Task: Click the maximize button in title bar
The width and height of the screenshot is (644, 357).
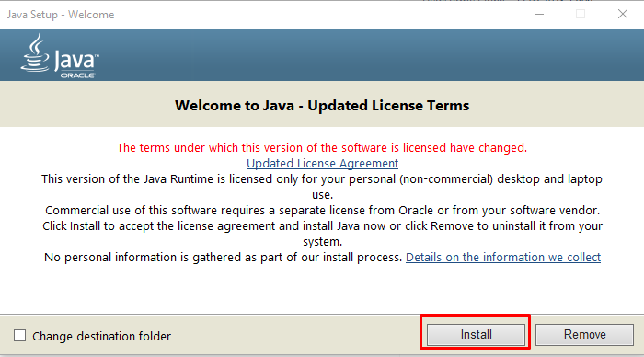Action: [581, 15]
